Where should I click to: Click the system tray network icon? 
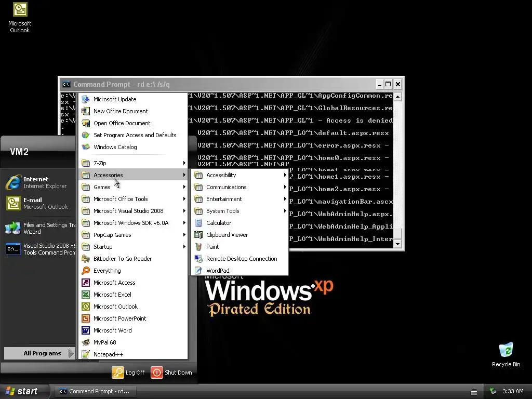point(493,391)
